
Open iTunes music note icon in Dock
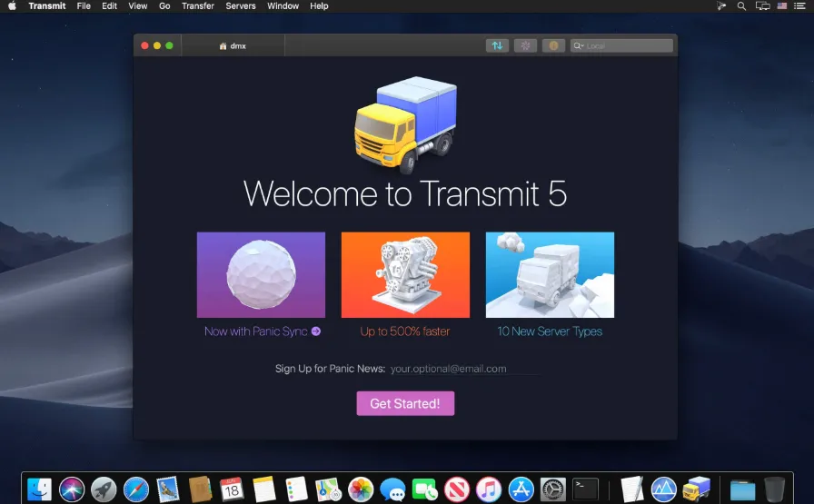coord(489,489)
